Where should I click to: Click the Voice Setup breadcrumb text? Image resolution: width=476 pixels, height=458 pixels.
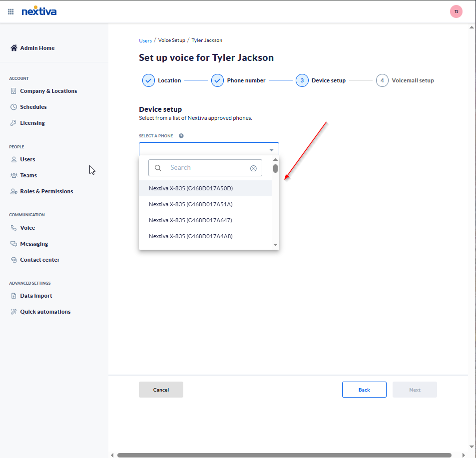171,40
